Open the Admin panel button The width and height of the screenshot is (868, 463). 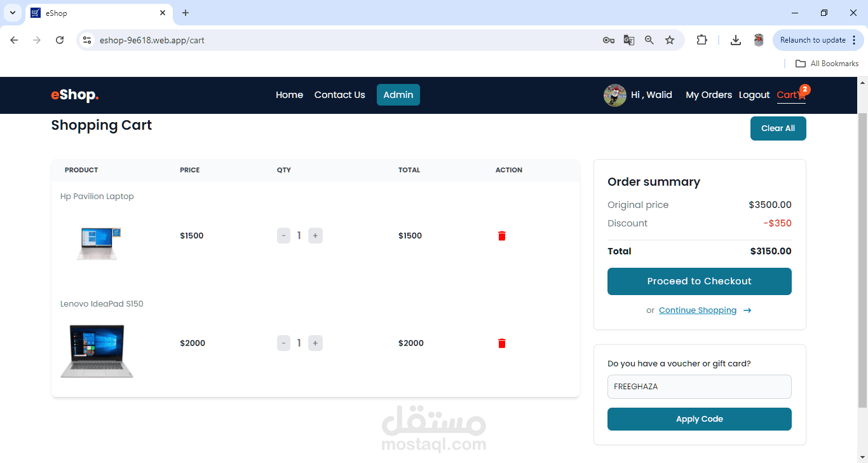398,95
